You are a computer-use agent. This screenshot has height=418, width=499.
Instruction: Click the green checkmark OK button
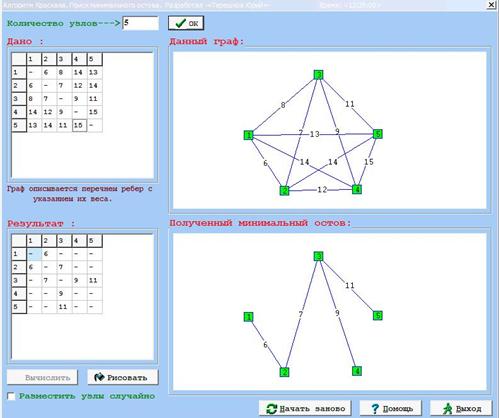click(x=186, y=23)
